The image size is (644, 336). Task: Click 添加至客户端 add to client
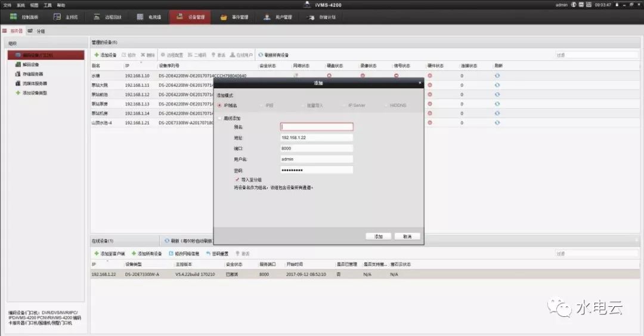(x=109, y=253)
